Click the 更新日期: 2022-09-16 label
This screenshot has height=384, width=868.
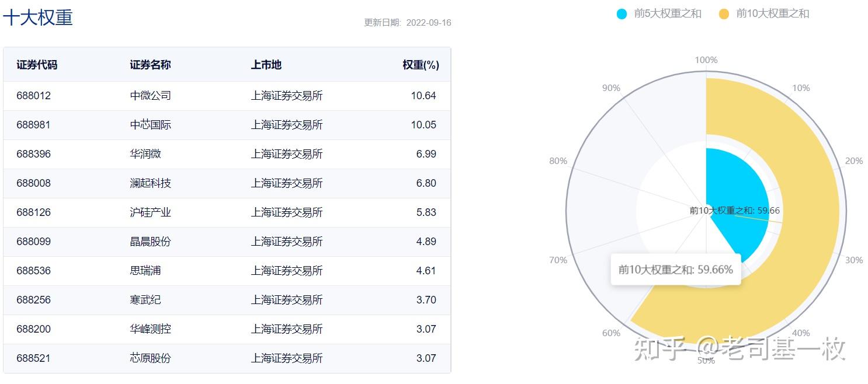tap(408, 23)
